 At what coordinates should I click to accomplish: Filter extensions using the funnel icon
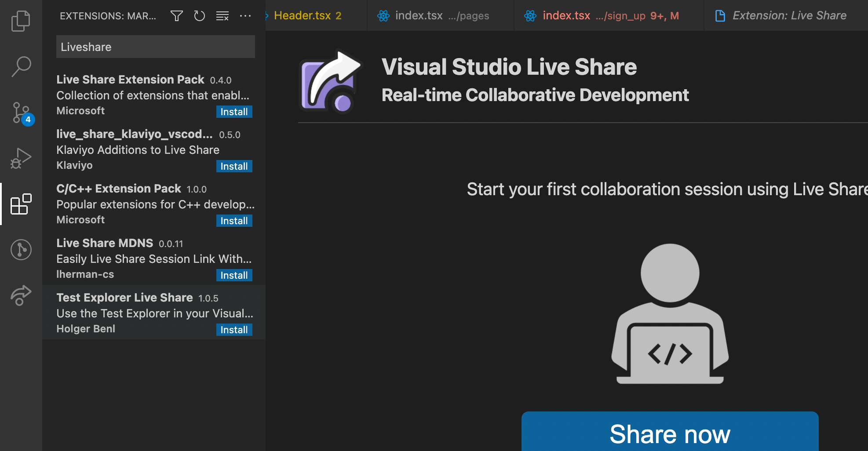(x=177, y=16)
